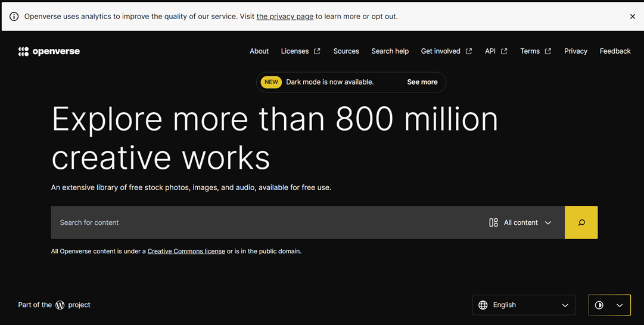Click the external link icon beside Licenses
This screenshot has height=325, width=644.
pos(317,51)
